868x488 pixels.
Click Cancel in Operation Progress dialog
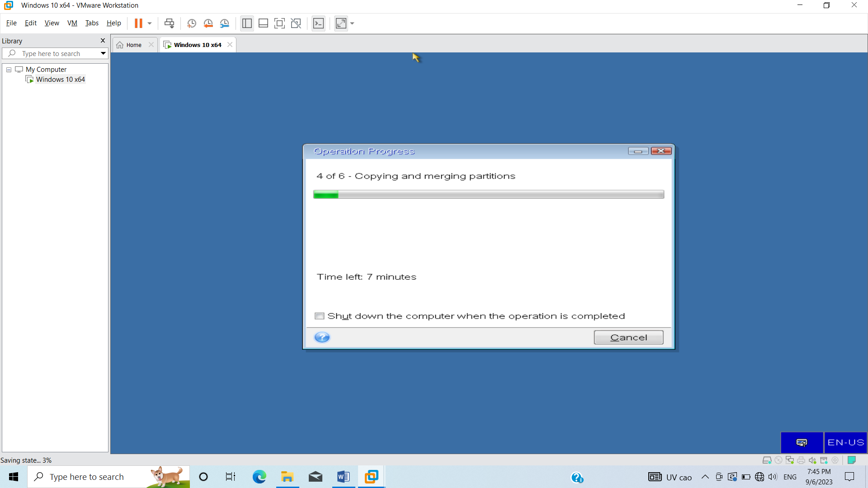[x=628, y=338]
